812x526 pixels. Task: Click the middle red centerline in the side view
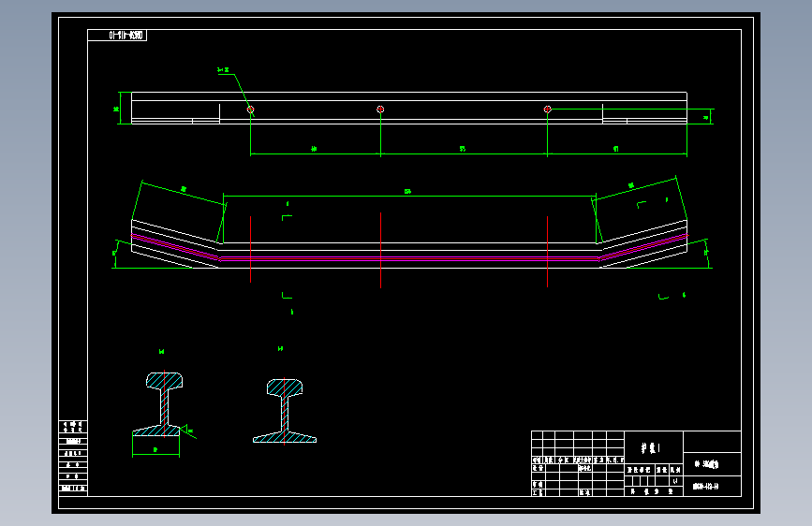pyautogui.click(x=380, y=250)
